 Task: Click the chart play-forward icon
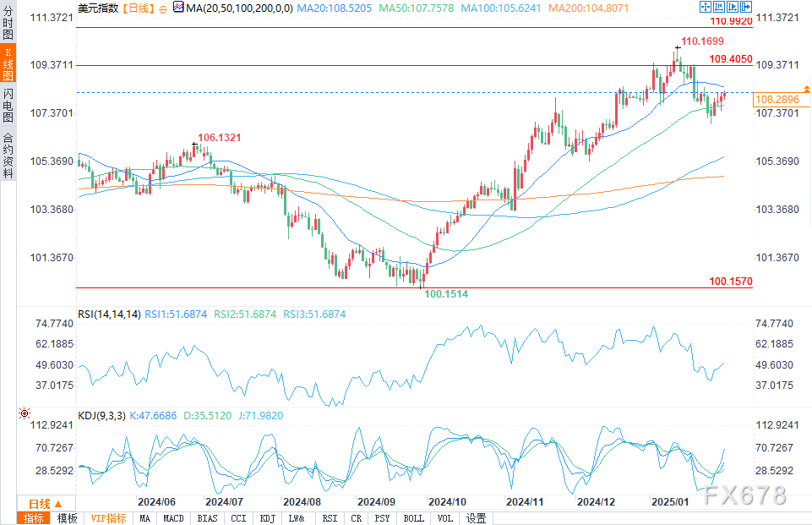point(733,7)
